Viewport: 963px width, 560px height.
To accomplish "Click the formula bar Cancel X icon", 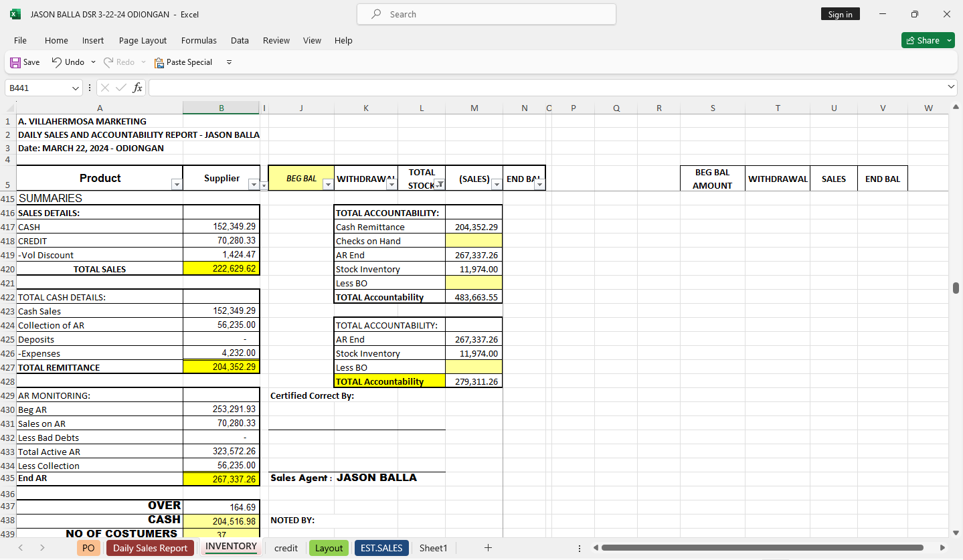I will (106, 88).
